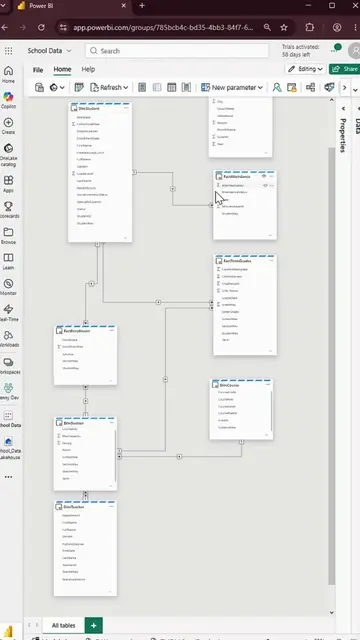The height and width of the screenshot is (640, 360).
Task: Click in the Search box
Action: 177,51
